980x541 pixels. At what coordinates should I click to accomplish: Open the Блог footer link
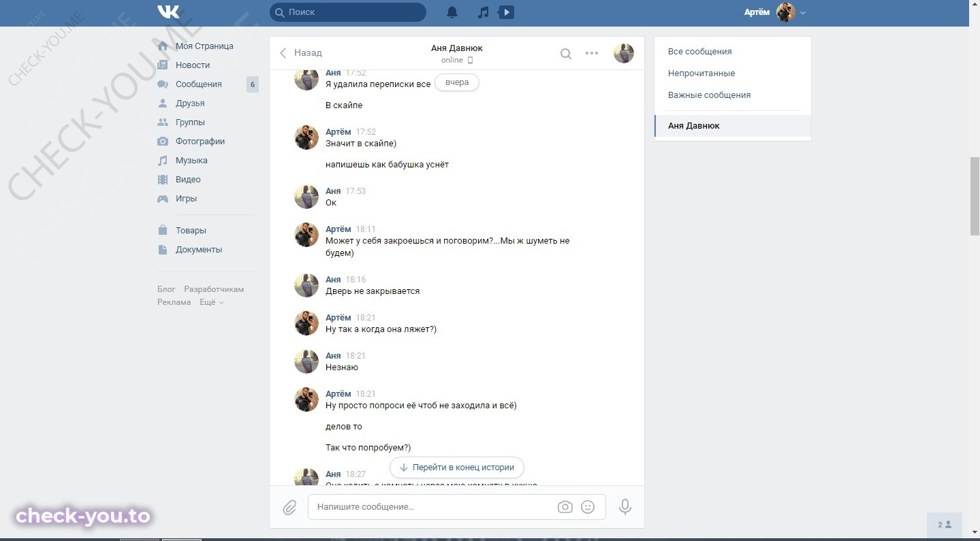pos(166,289)
